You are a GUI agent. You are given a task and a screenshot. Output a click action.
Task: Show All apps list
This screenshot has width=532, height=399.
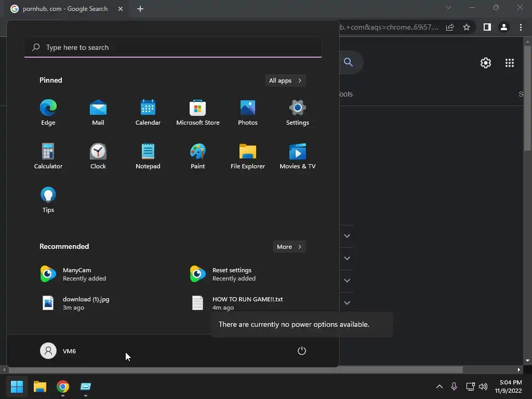pyautogui.click(x=285, y=81)
